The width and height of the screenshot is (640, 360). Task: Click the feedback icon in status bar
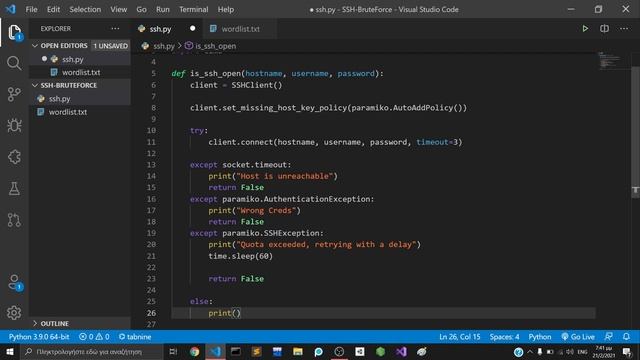[x=608, y=337]
